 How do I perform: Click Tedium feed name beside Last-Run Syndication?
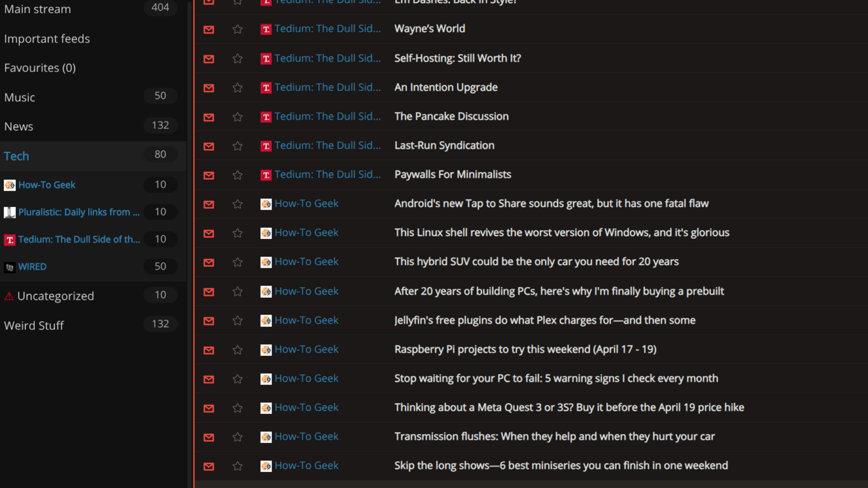(328, 145)
